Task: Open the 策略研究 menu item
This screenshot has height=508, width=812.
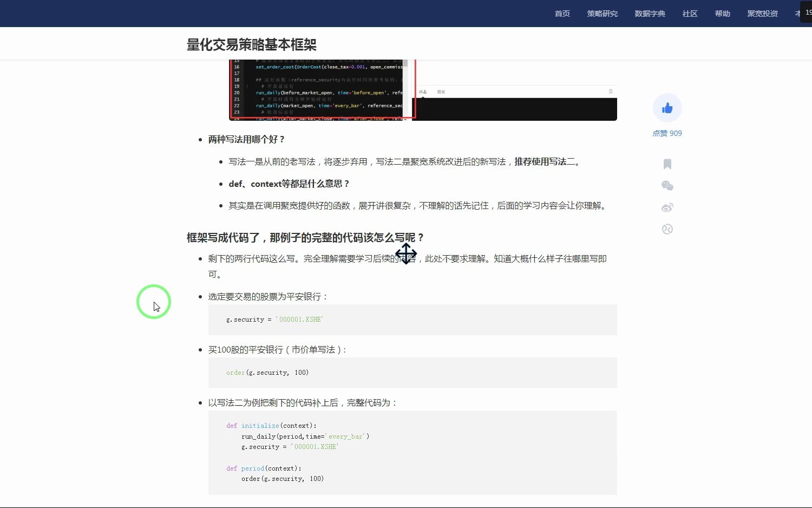Action: point(603,14)
